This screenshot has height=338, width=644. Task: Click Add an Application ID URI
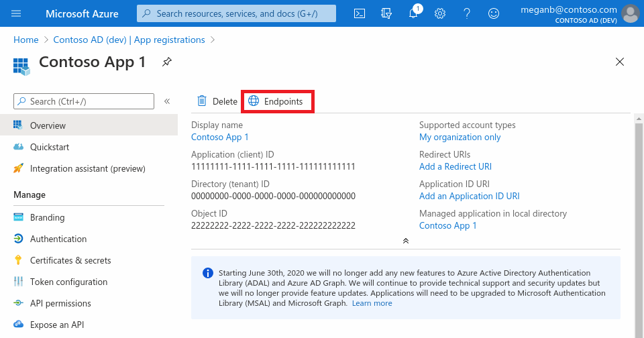click(469, 196)
